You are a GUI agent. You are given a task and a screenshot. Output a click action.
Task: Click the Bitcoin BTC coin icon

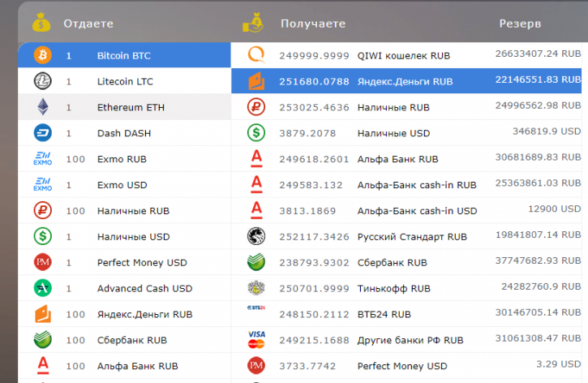click(x=43, y=55)
